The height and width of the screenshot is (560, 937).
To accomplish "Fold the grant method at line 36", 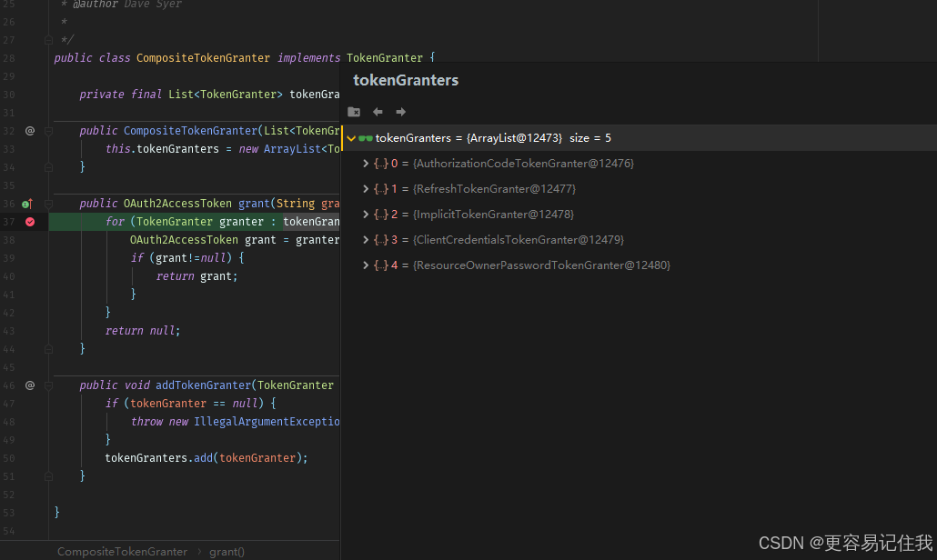I will click(49, 204).
